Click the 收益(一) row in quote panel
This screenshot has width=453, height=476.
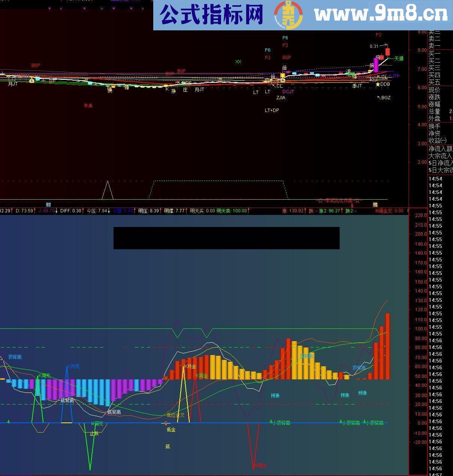click(438, 140)
